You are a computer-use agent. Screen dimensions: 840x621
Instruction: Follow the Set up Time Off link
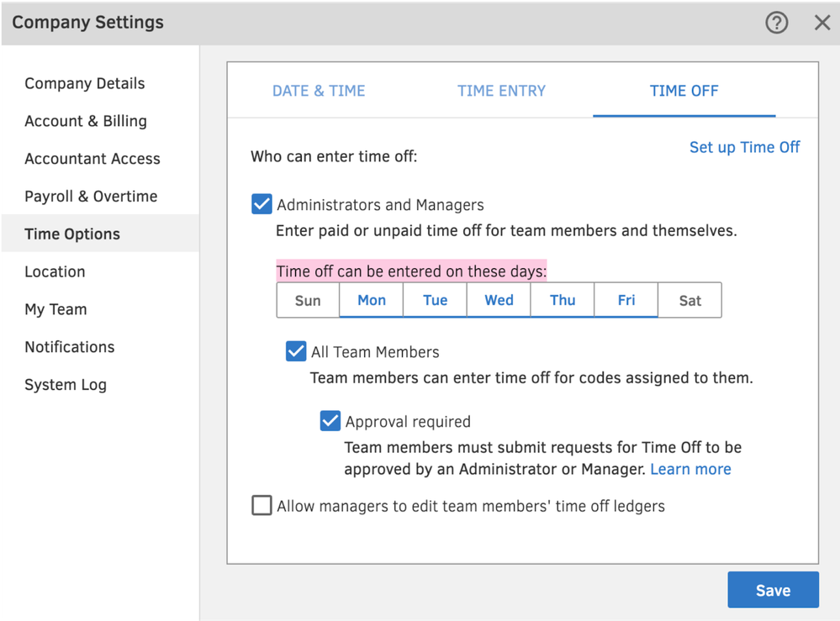tap(744, 147)
